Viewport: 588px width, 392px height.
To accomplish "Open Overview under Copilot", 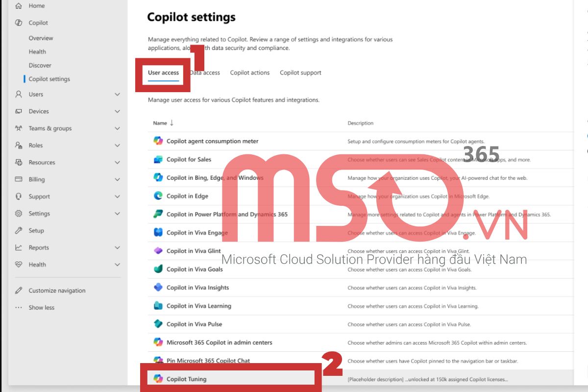I will [41, 38].
